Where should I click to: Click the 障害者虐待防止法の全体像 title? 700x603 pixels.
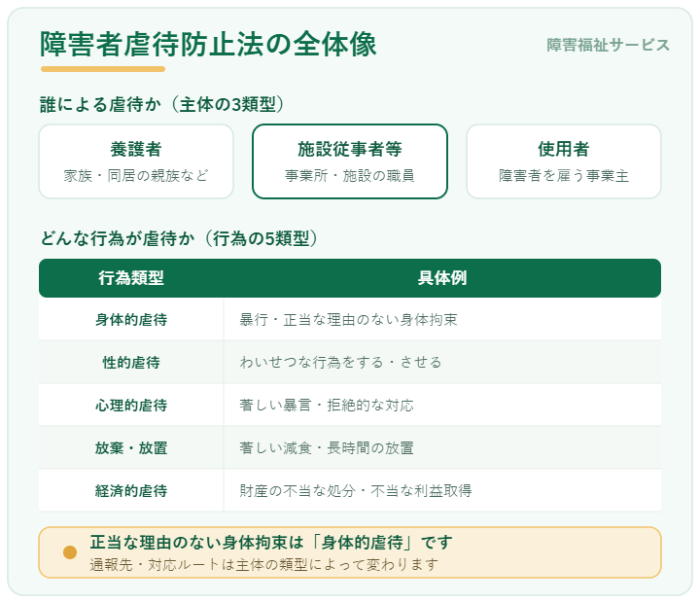pyautogui.click(x=208, y=44)
